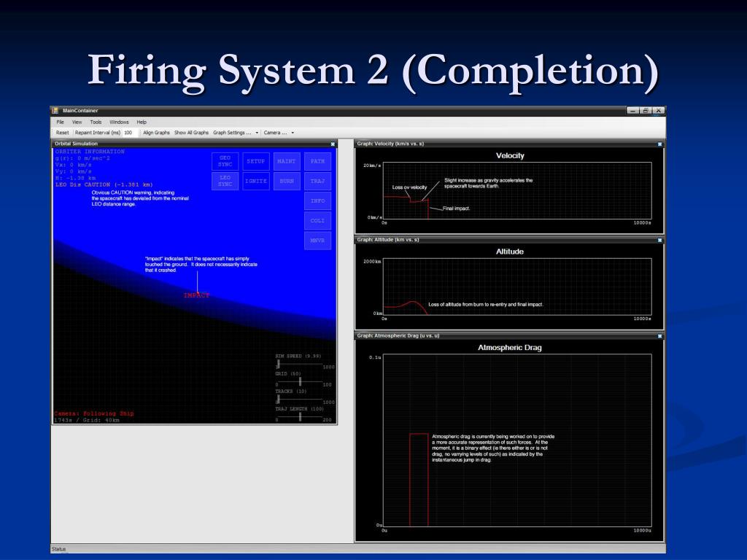Open the View menu
Screen dimensions: 747x560
pyautogui.click(x=77, y=122)
